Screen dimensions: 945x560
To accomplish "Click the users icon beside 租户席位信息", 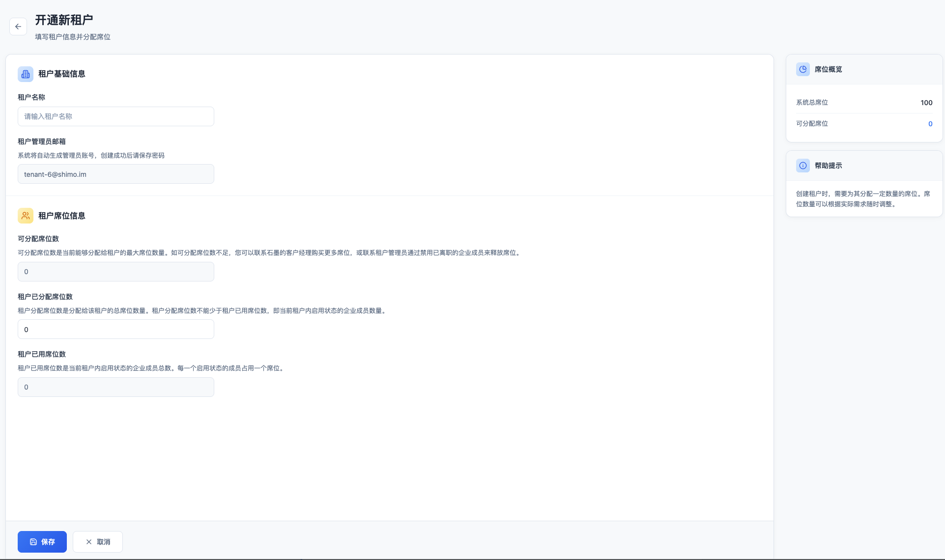I will [26, 216].
